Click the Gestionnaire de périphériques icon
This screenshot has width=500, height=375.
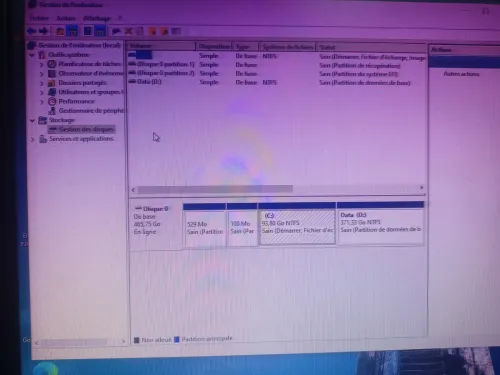(52, 111)
